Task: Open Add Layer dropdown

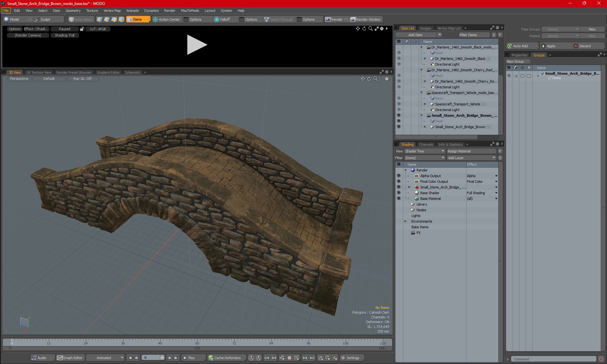Action: (471, 158)
